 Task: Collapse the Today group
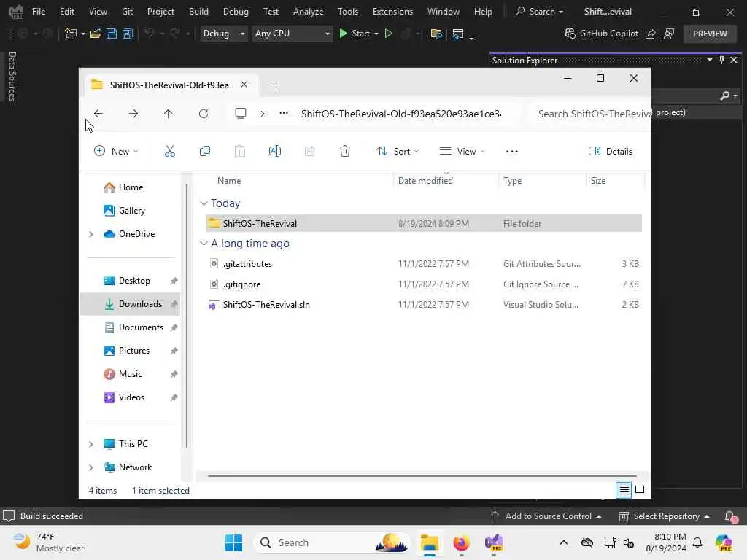[204, 203]
